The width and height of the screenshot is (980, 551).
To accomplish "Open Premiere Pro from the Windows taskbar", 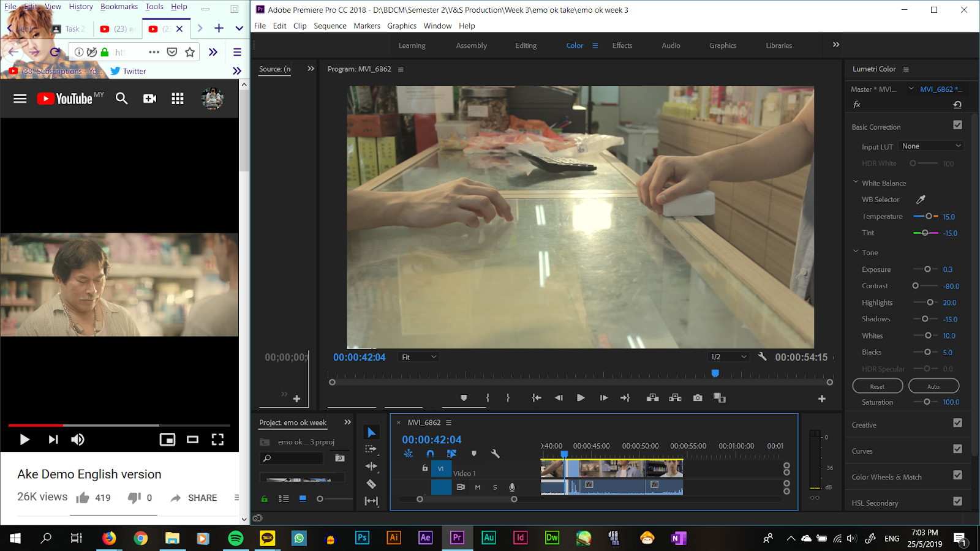I will tap(457, 538).
